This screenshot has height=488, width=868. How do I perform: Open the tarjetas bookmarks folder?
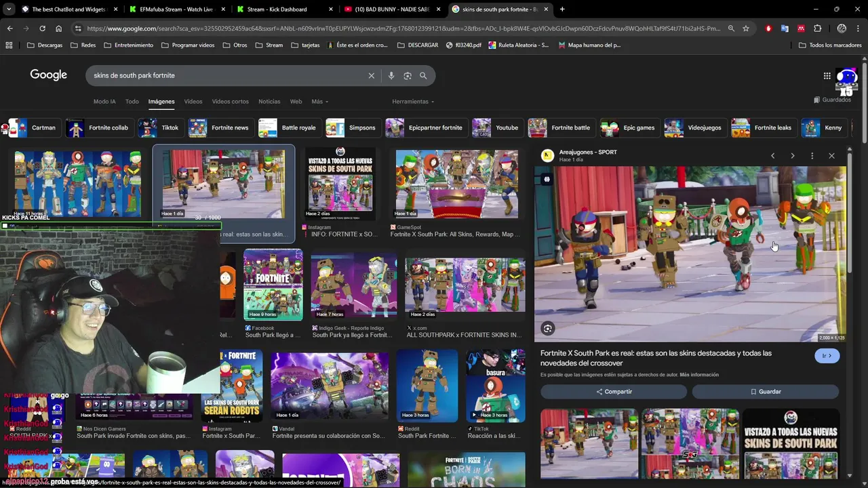click(x=304, y=45)
